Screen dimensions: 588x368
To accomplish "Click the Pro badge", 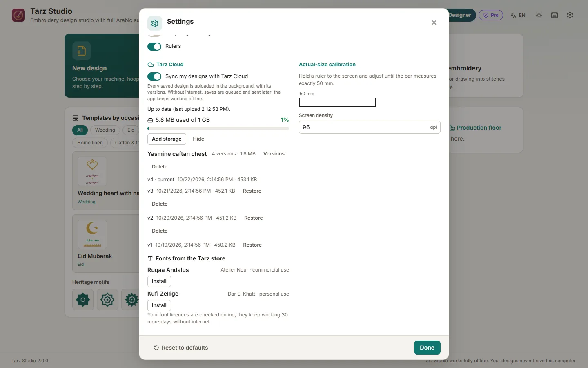I will point(491,15).
